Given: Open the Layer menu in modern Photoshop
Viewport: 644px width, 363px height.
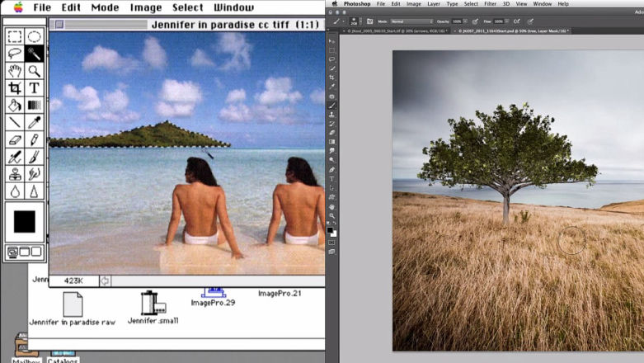Looking at the screenshot, I should coord(434,3).
